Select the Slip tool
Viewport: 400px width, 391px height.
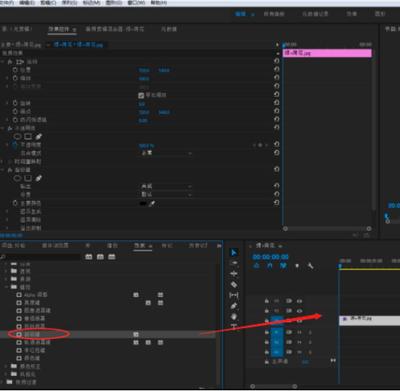234,295
